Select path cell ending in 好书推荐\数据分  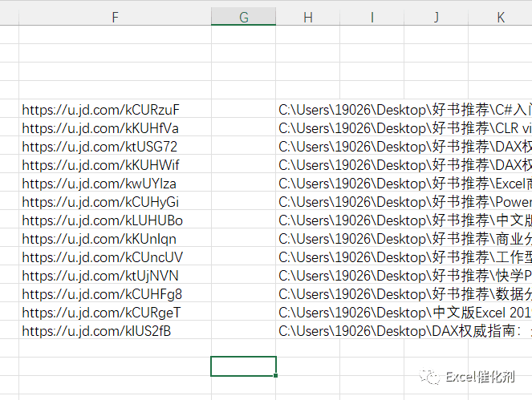pyautogui.click(x=404, y=293)
